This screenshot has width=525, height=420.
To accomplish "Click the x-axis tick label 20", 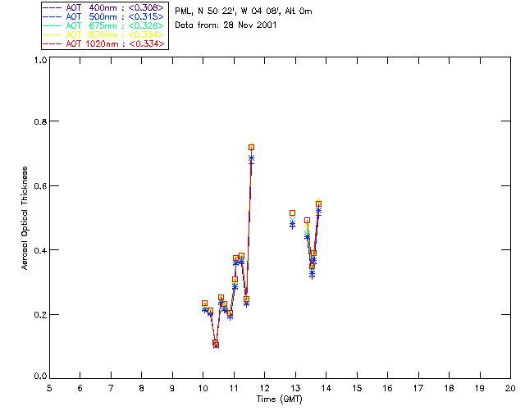I will click(510, 388).
